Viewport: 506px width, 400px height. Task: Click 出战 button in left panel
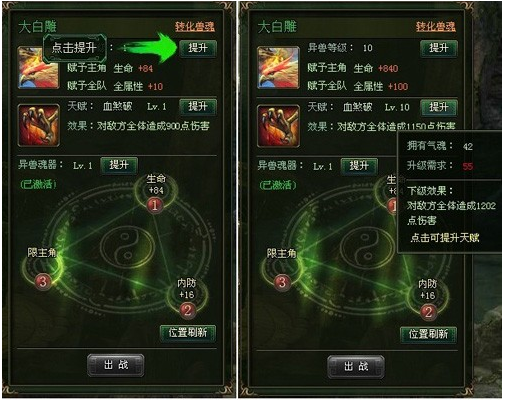(x=116, y=365)
